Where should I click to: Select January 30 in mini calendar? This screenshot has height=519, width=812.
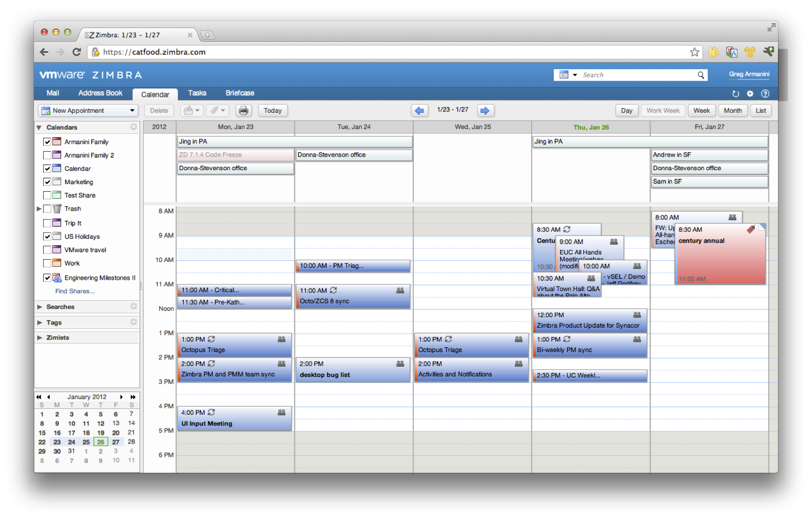click(x=57, y=451)
